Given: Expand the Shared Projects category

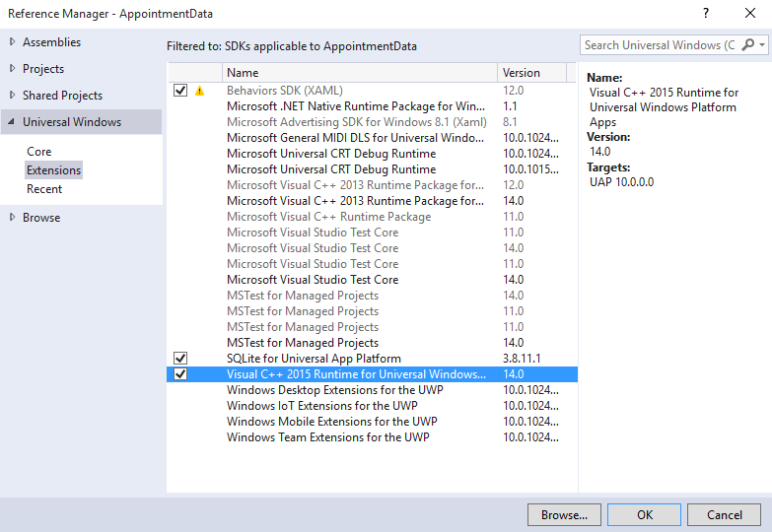Looking at the screenshot, I should (x=12, y=96).
